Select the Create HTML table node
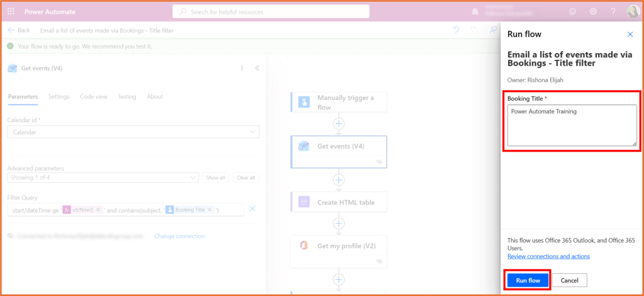 pyautogui.click(x=339, y=202)
